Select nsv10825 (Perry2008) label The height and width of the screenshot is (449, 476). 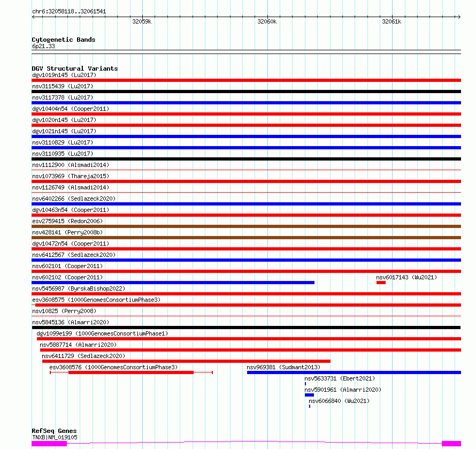point(64,311)
